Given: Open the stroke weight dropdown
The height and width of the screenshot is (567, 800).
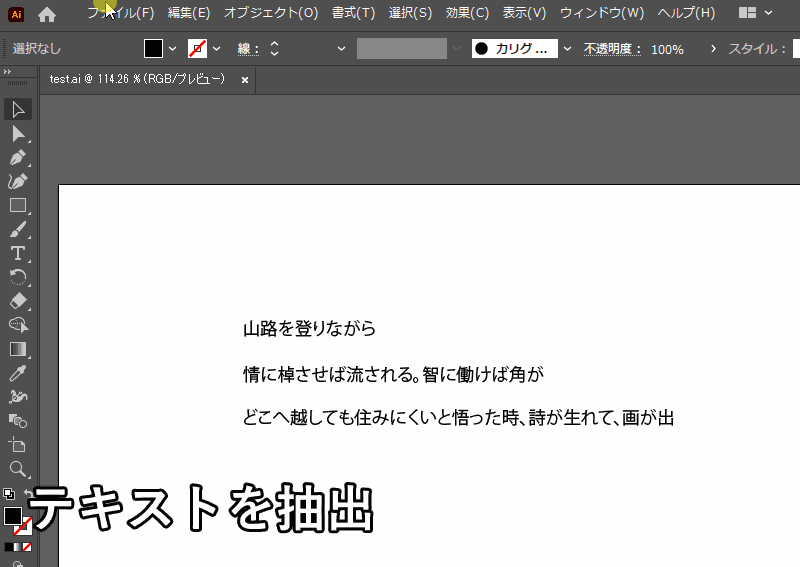Looking at the screenshot, I should point(341,49).
